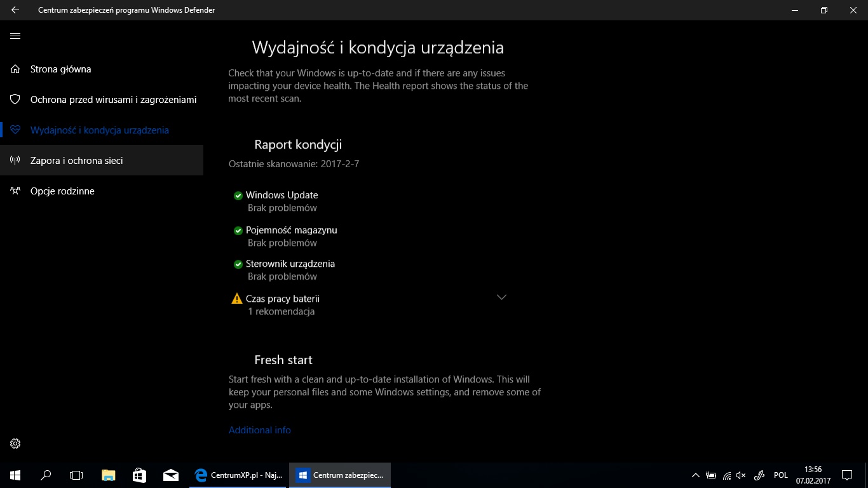Click the signal icon for firewall section

(15, 161)
